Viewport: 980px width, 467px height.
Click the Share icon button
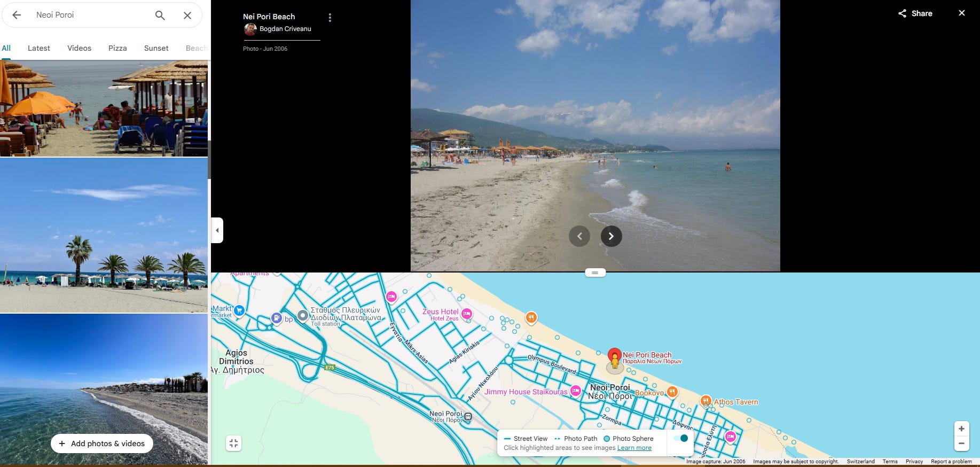point(902,13)
